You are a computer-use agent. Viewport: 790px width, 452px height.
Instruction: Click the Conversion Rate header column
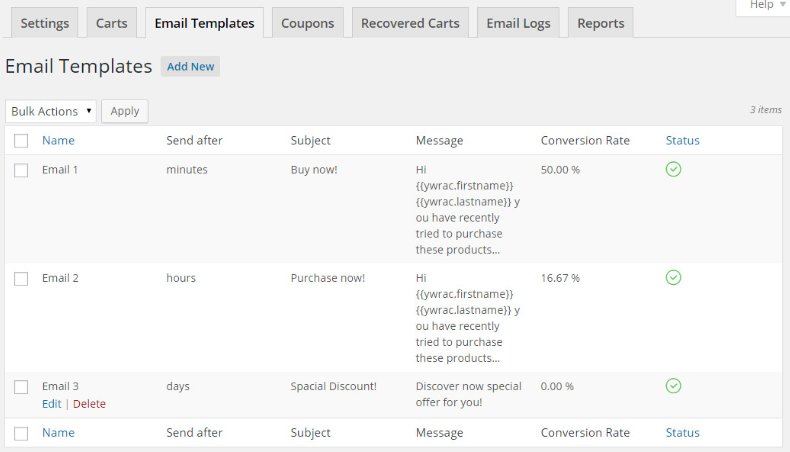point(585,141)
